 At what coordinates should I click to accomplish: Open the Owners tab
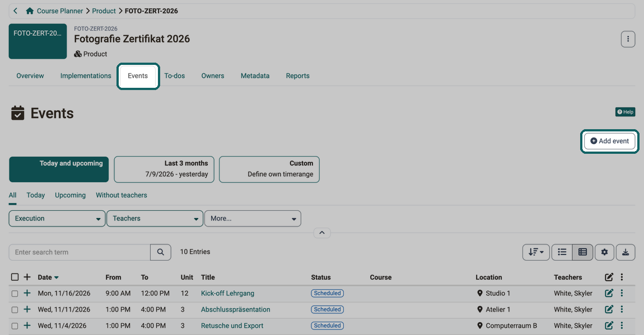point(213,76)
